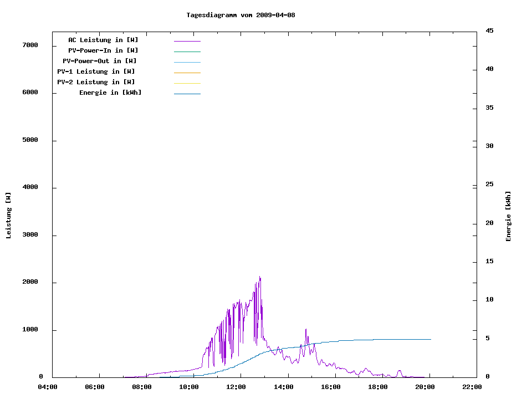The width and height of the screenshot is (532, 399).
Task: Click the Energie in [kWh] legend label
Action: click(x=110, y=93)
